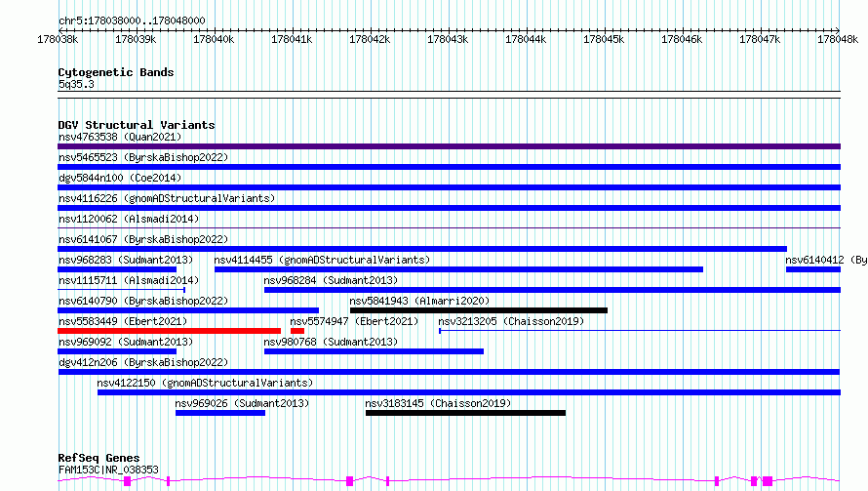Select the black bar under nsv5841943
Screen dimensions: 868x491
coord(479,310)
